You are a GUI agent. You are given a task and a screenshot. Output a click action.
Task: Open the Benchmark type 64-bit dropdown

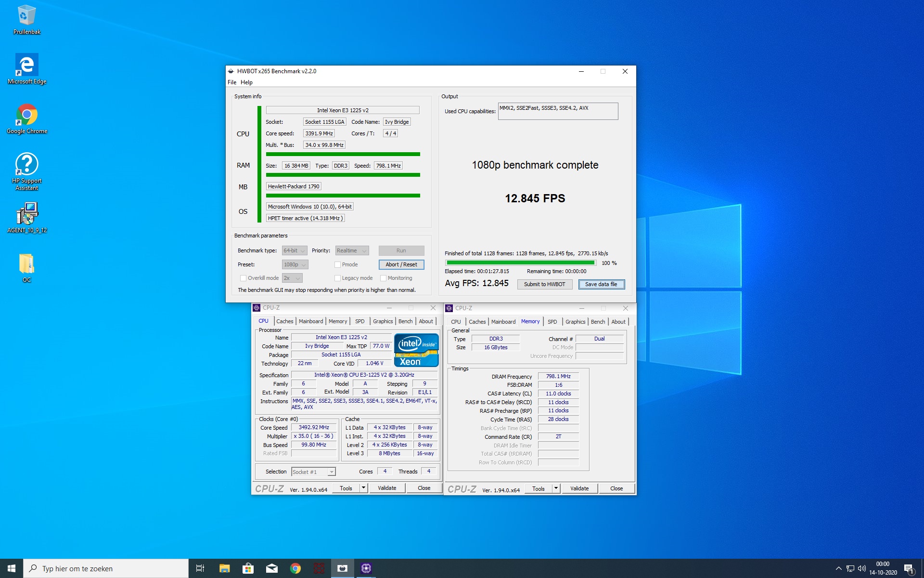point(295,250)
